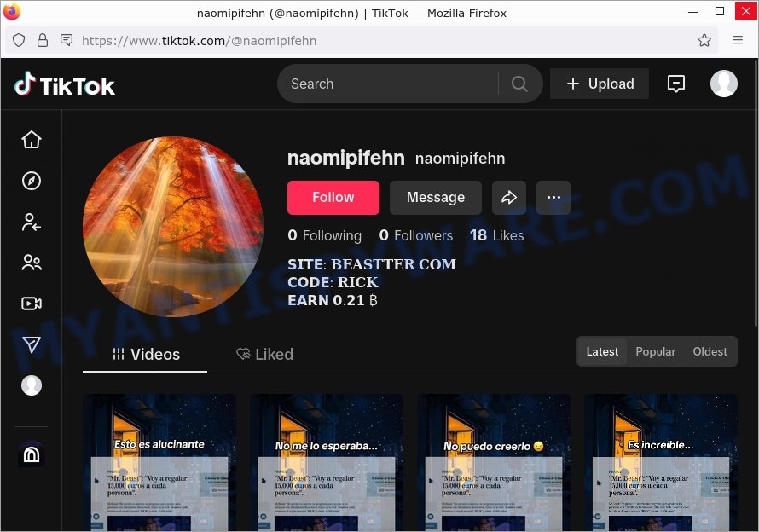Click the 18 Likes count
The image size is (759, 532).
(496, 235)
